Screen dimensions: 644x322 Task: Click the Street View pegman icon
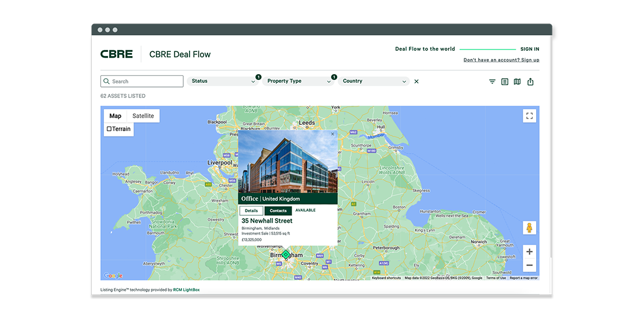(x=529, y=228)
